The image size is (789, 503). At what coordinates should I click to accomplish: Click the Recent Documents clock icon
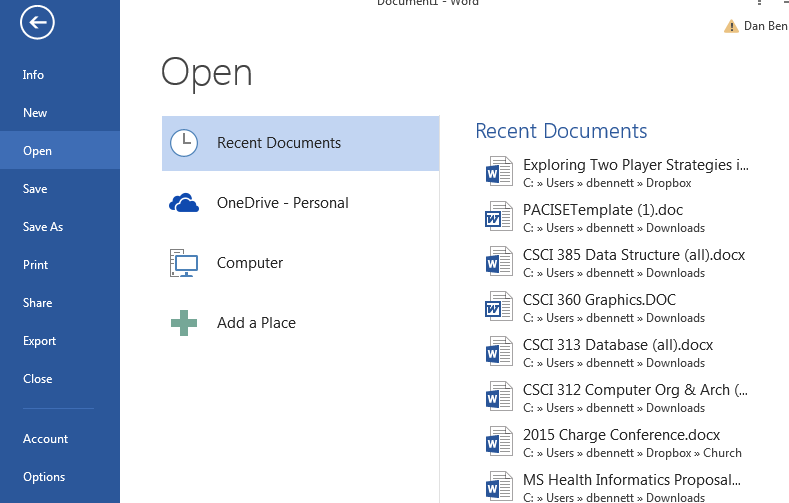[184, 143]
